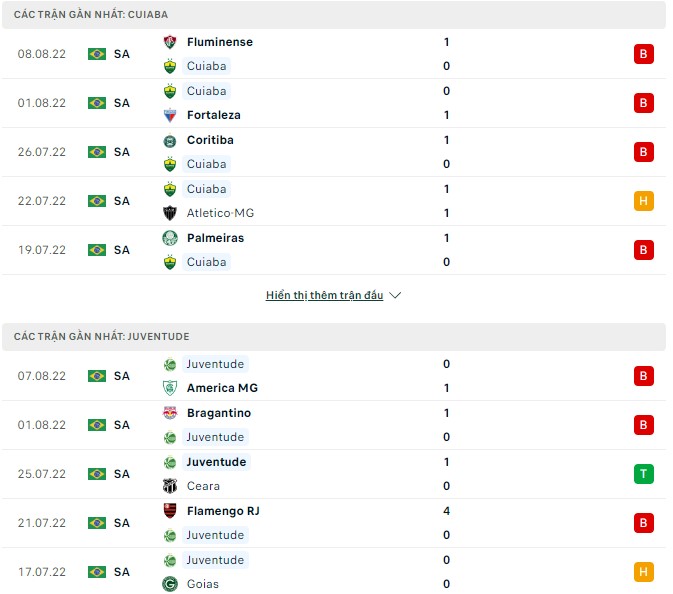673x594 pixels.
Task: Click the Ceara team crest icon
Action: point(170,486)
